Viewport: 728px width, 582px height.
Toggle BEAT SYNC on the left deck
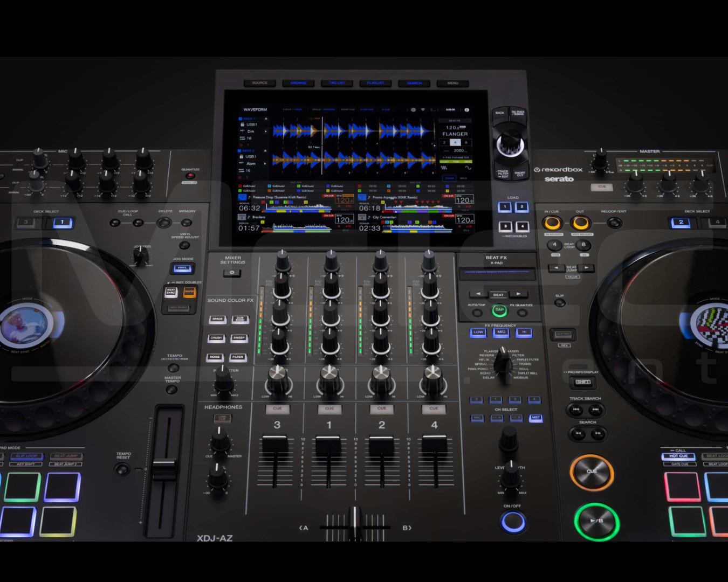(171, 292)
